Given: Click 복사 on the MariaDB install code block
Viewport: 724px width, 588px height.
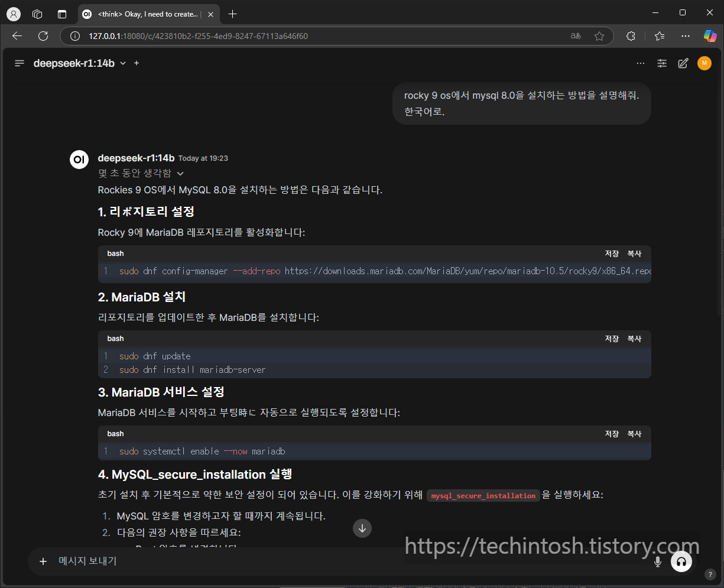Looking at the screenshot, I should tap(634, 339).
